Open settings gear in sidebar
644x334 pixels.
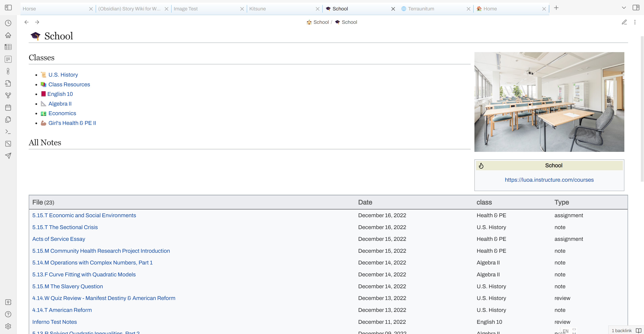tap(8, 326)
